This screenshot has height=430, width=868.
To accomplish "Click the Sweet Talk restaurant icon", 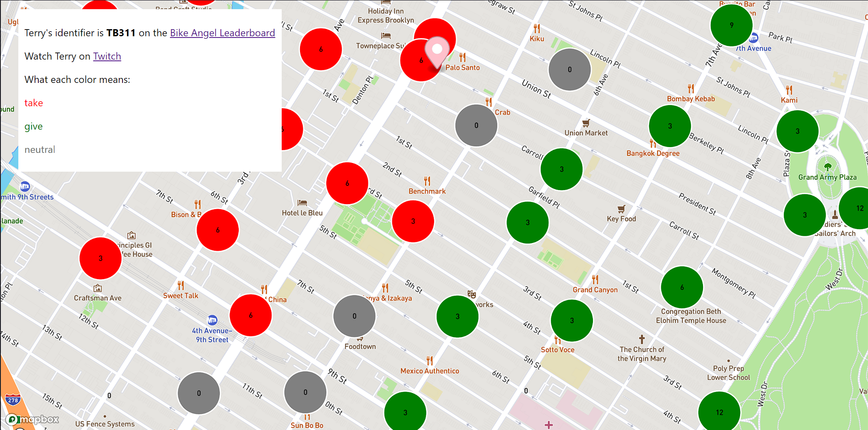I will (181, 285).
